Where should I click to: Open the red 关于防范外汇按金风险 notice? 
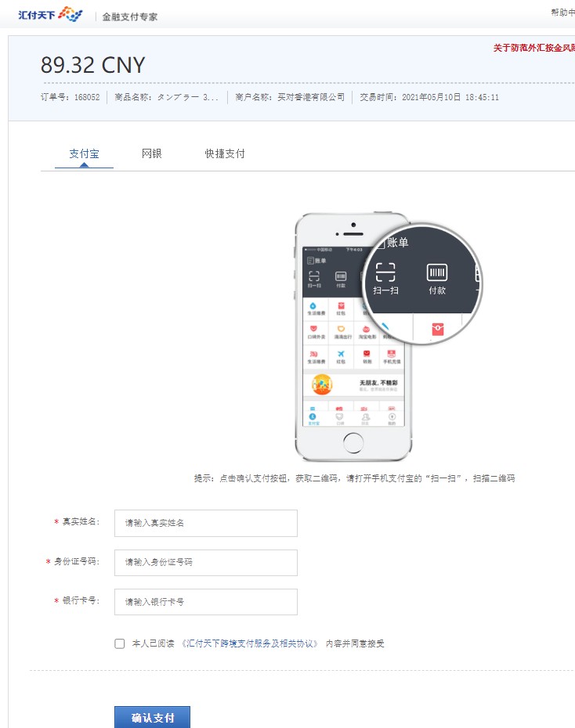coord(534,48)
